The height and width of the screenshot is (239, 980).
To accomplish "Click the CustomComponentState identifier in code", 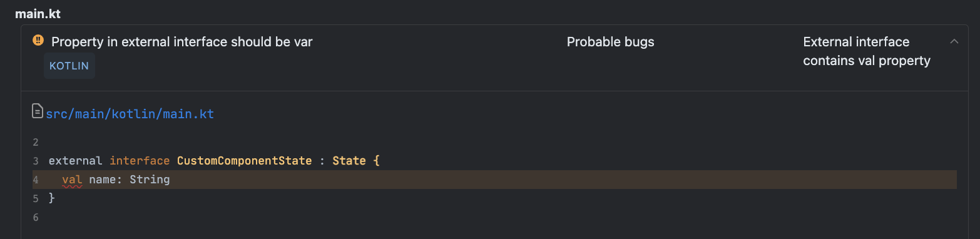I will point(244,161).
